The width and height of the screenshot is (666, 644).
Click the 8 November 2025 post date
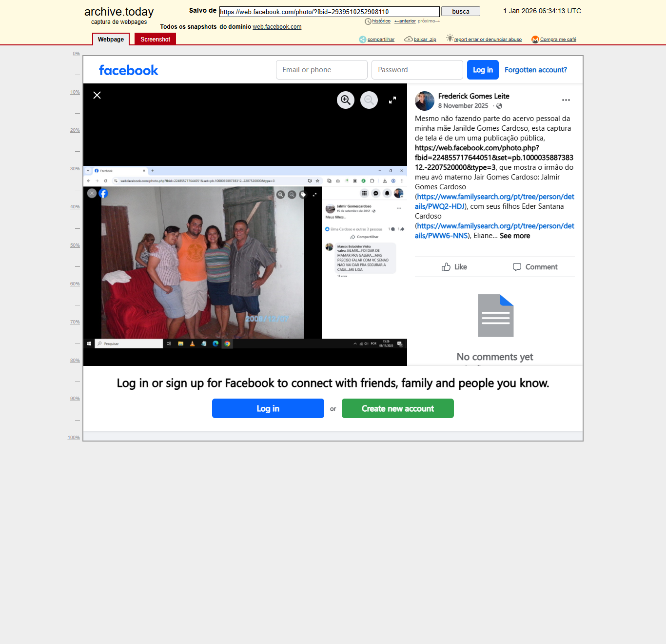tap(463, 106)
